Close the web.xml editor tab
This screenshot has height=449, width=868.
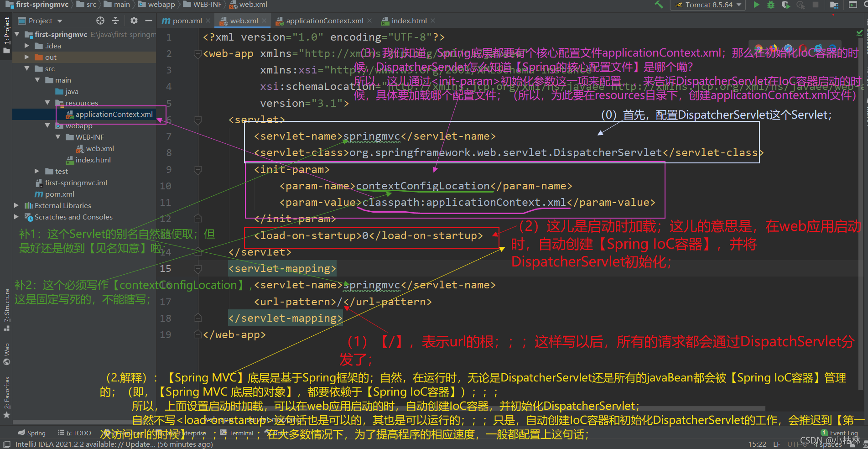[265, 21]
